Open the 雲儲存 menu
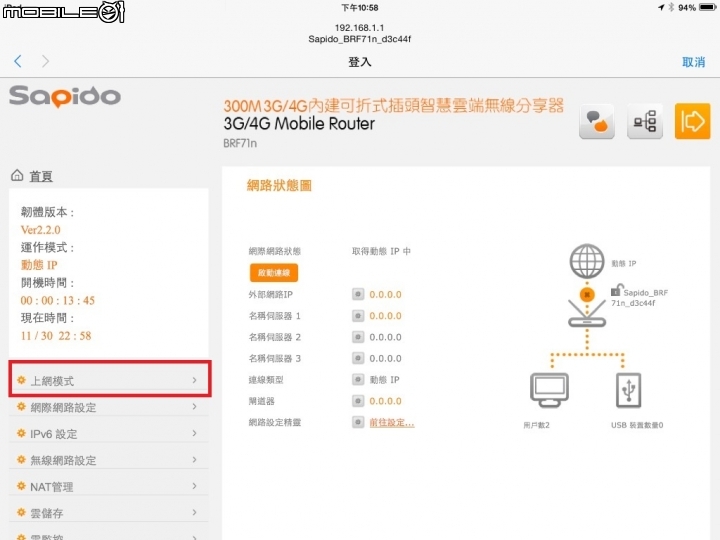720x540 pixels. coord(109,513)
